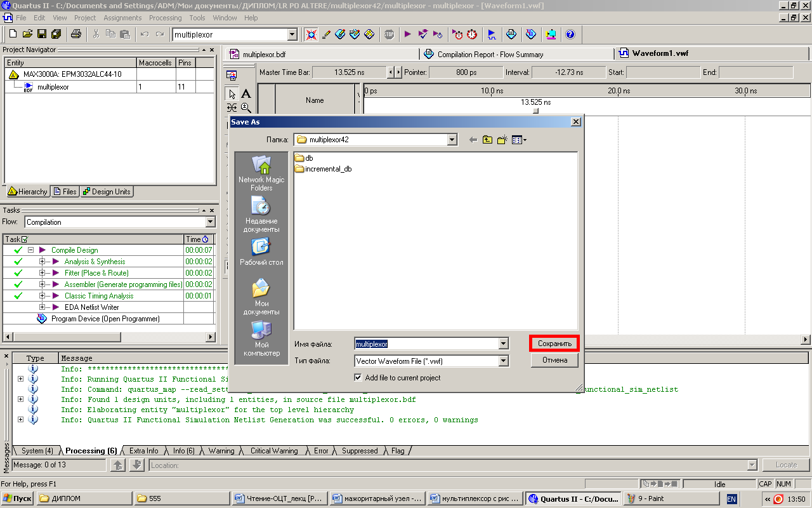Viewport: 812px width, 508px height.
Task: Click the Save floppy-disk toolbar icon
Action: [x=42, y=34]
